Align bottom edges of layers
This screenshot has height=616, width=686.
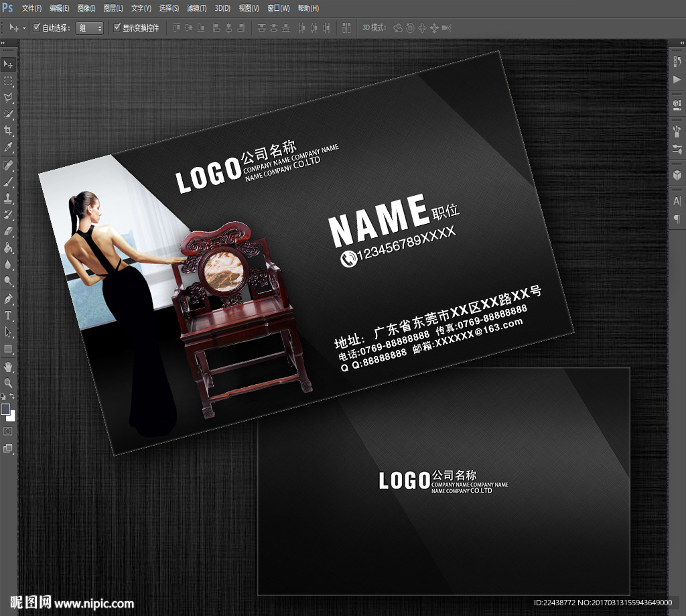pyautogui.click(x=201, y=28)
